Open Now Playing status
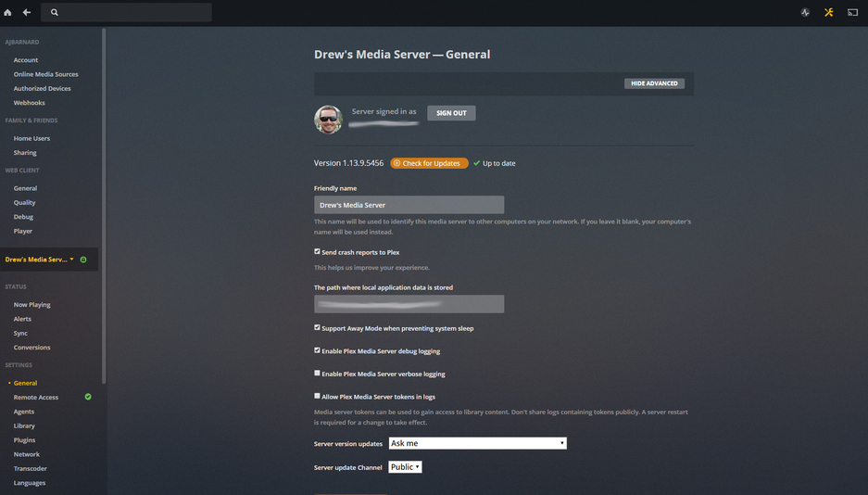Viewport: 868px width, 495px height. coord(32,305)
